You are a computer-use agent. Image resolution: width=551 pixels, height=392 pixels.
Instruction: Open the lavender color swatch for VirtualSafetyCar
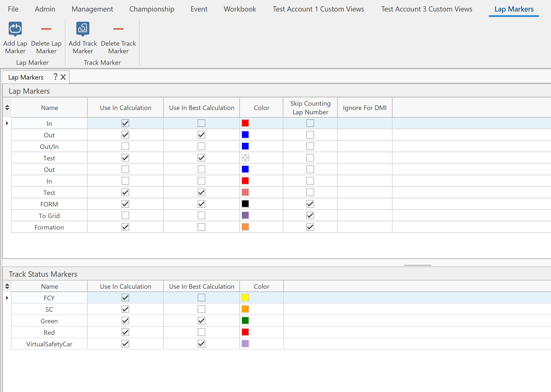pos(245,344)
